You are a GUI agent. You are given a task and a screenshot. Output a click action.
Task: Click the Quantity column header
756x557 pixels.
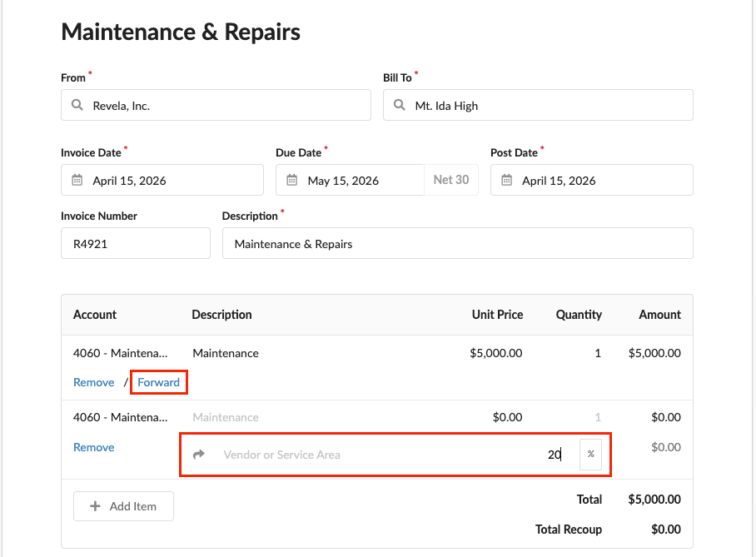point(579,315)
